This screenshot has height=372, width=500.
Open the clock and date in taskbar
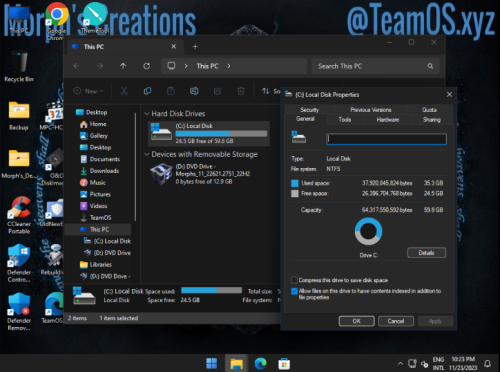point(463,363)
